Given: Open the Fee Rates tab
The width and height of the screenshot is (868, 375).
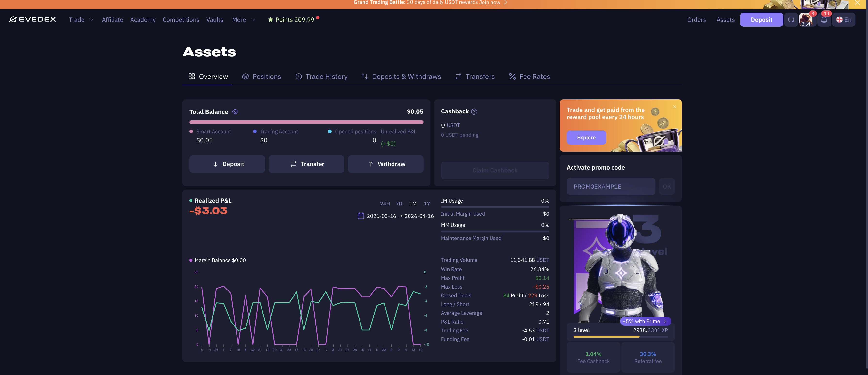Looking at the screenshot, I should tap(529, 77).
